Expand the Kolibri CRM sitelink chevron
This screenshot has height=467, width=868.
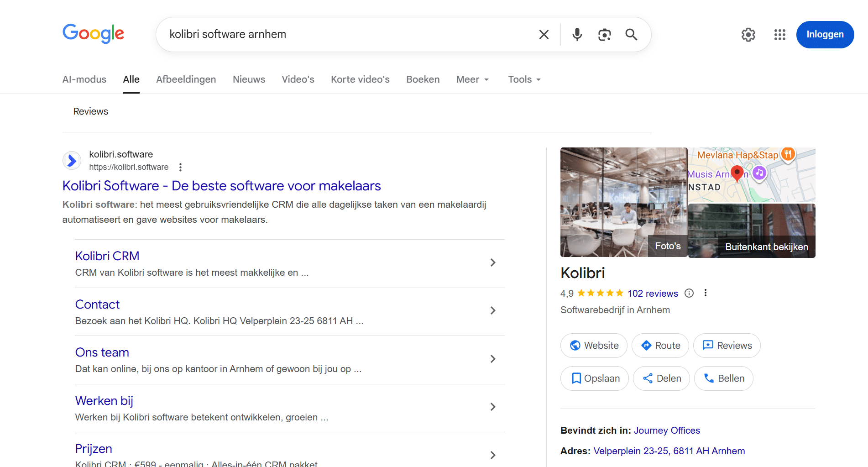click(493, 262)
